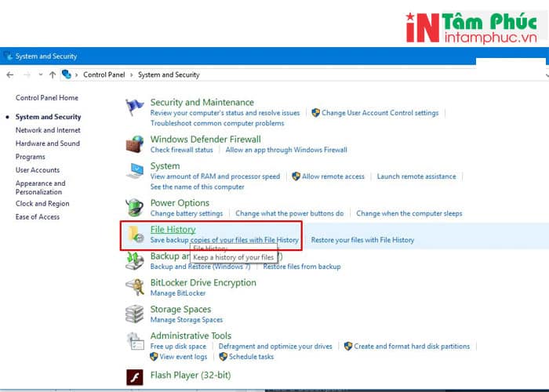
Task: Click Allow remote access link
Action: (333, 176)
